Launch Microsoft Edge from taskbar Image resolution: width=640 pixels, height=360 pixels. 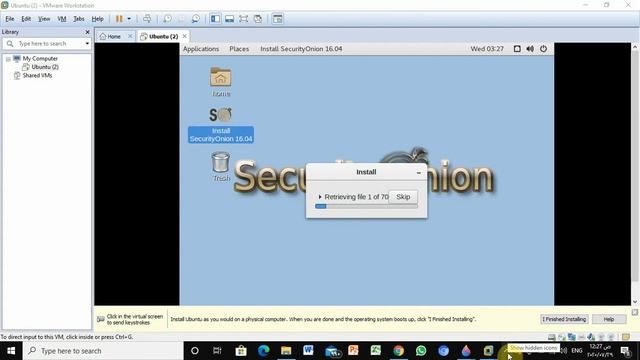tap(263, 351)
